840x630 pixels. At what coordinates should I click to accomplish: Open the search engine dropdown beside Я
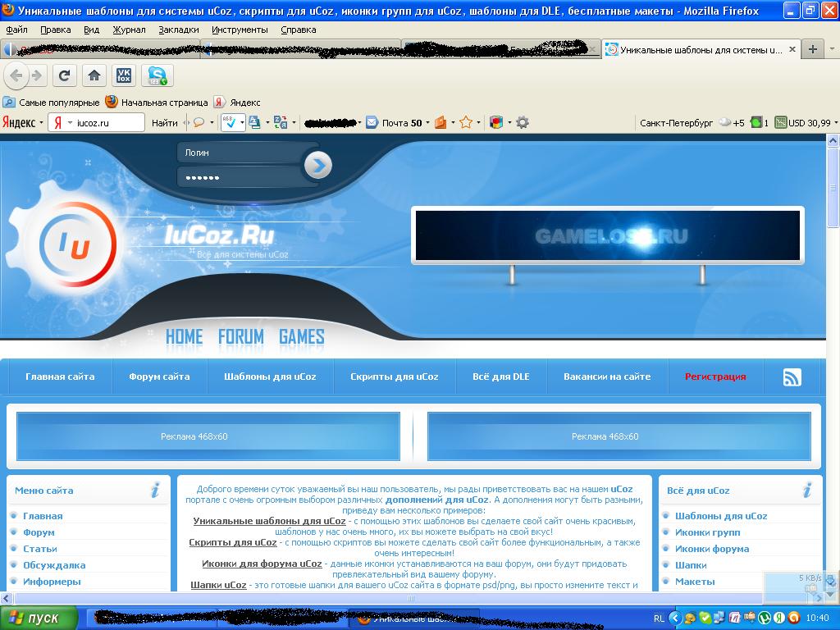click(x=71, y=123)
